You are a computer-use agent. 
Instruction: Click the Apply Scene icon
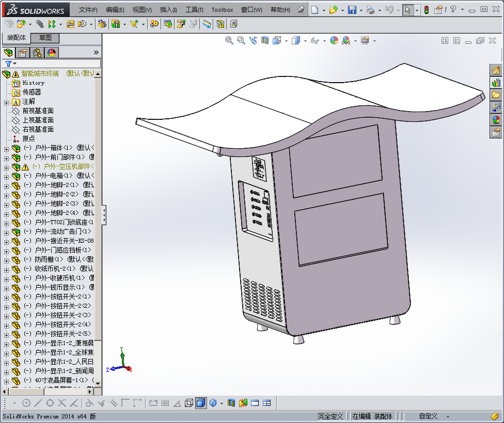pyautogui.click(x=346, y=40)
